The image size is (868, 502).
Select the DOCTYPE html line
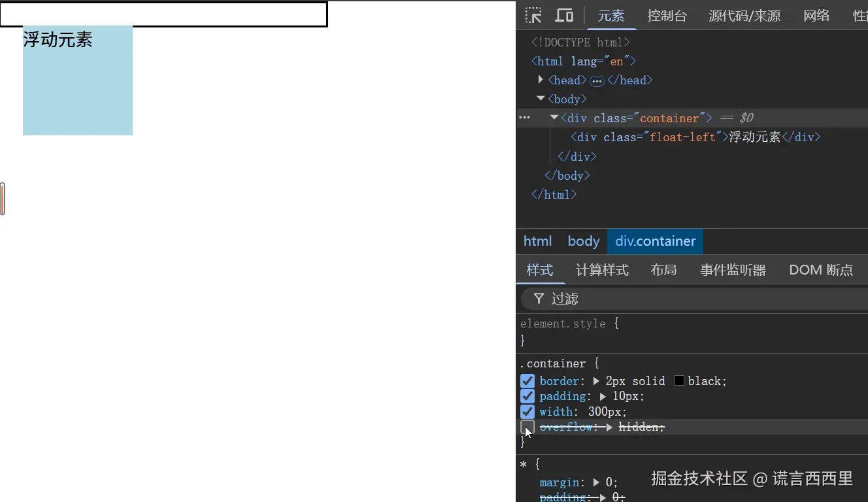580,42
